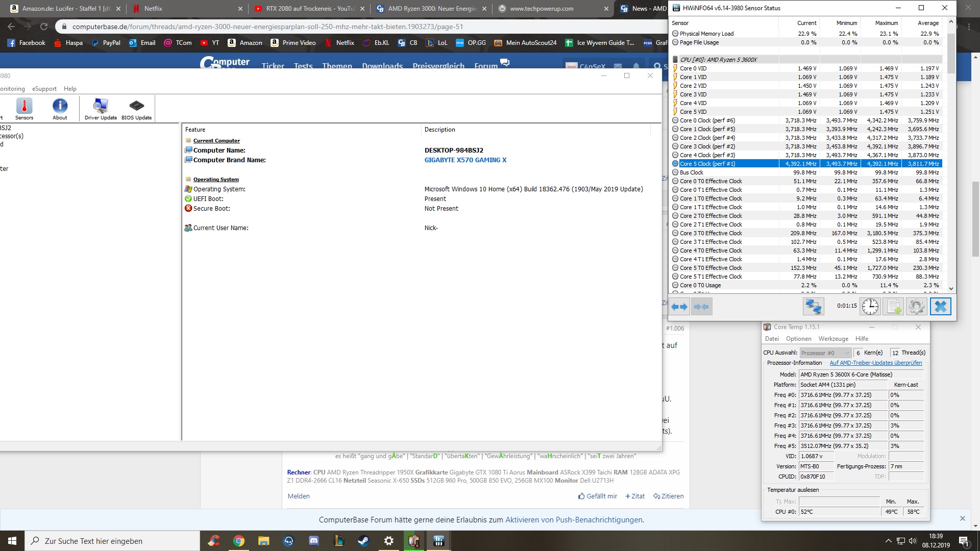Open Steam from the taskbar
Image resolution: width=980 pixels, height=551 pixels.
[x=363, y=541]
